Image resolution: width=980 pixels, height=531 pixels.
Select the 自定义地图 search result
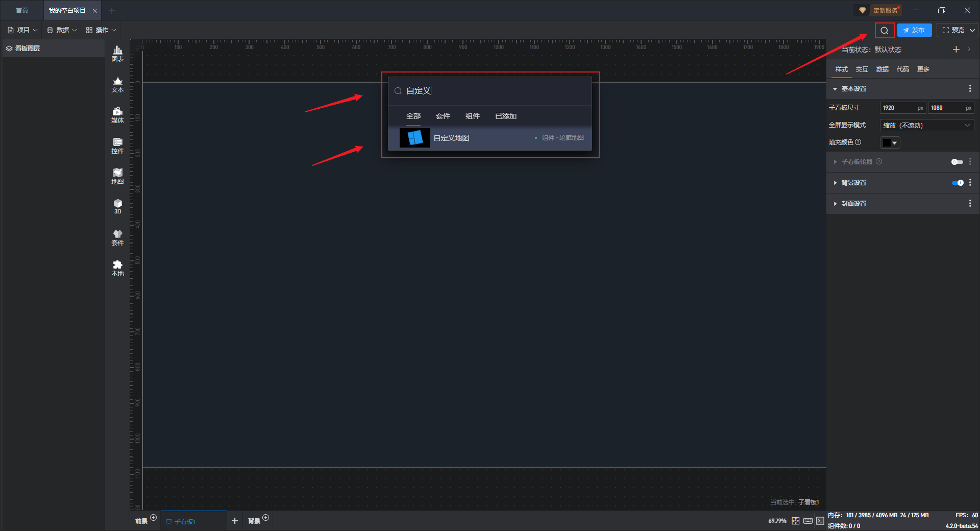[490, 138]
